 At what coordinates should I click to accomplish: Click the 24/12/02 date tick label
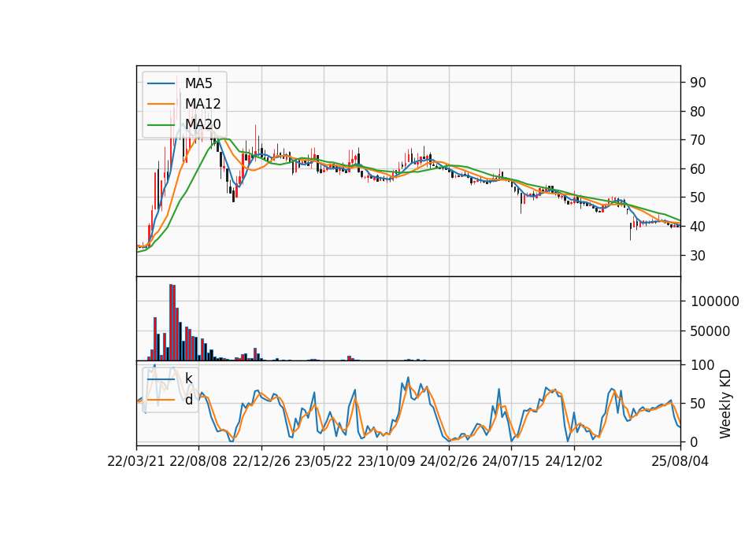574,462
